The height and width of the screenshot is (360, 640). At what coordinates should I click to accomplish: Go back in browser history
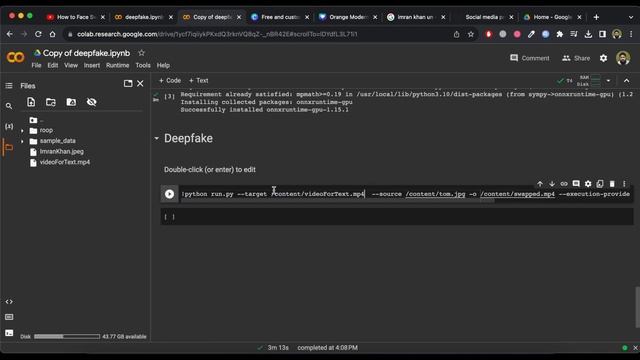point(10,34)
